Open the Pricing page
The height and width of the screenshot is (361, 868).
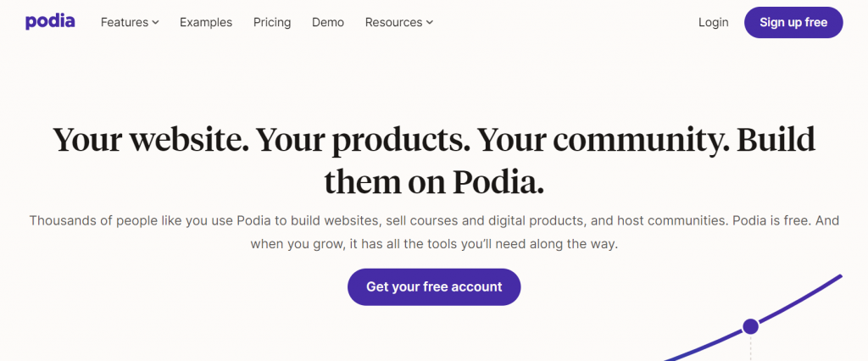272,23
